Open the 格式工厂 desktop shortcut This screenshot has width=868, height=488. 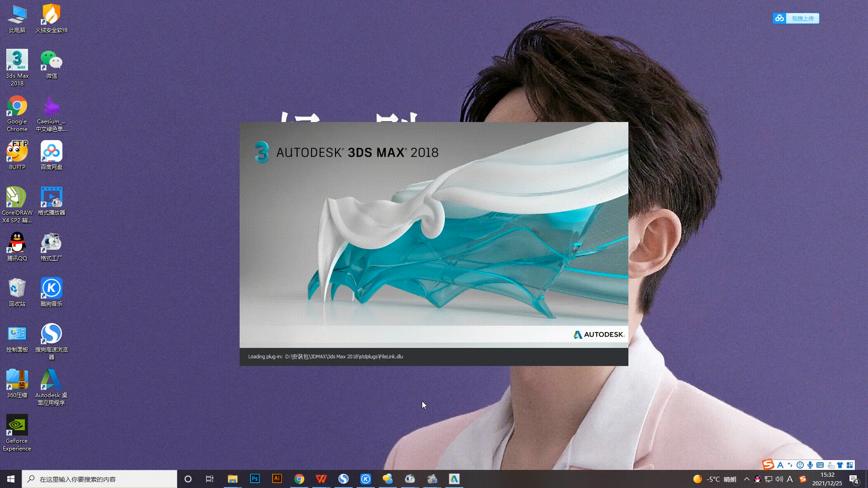[x=52, y=247]
